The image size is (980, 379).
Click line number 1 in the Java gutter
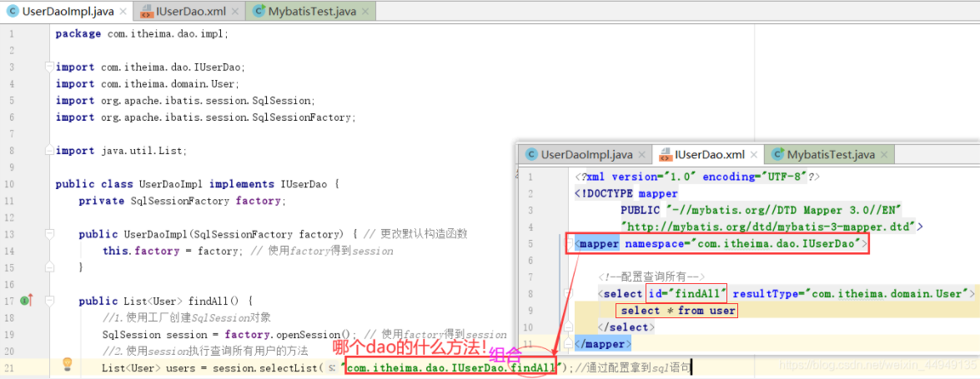[11, 33]
